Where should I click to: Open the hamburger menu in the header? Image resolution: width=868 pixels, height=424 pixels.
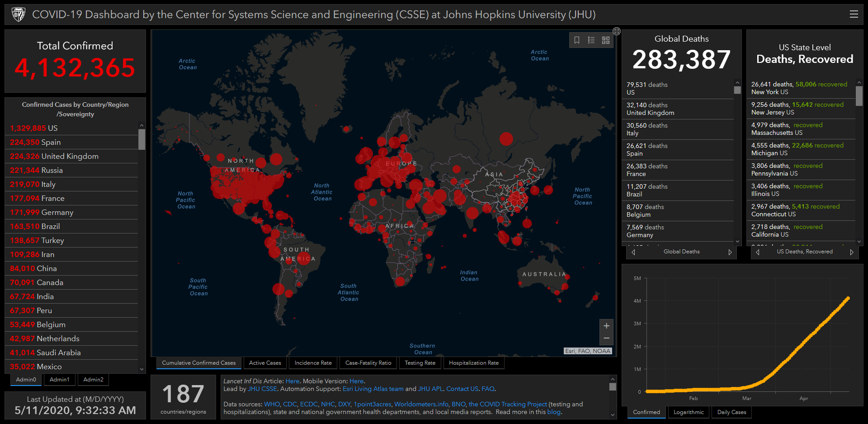pyautogui.click(x=854, y=14)
